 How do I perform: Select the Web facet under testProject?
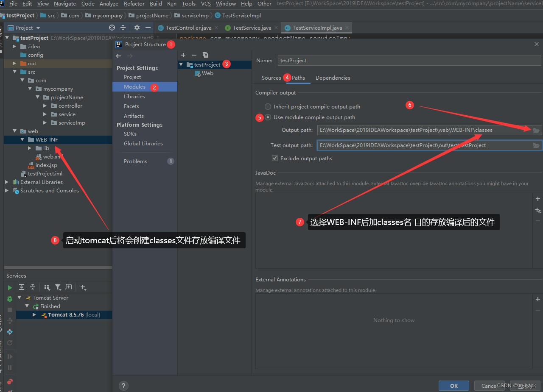click(x=204, y=73)
